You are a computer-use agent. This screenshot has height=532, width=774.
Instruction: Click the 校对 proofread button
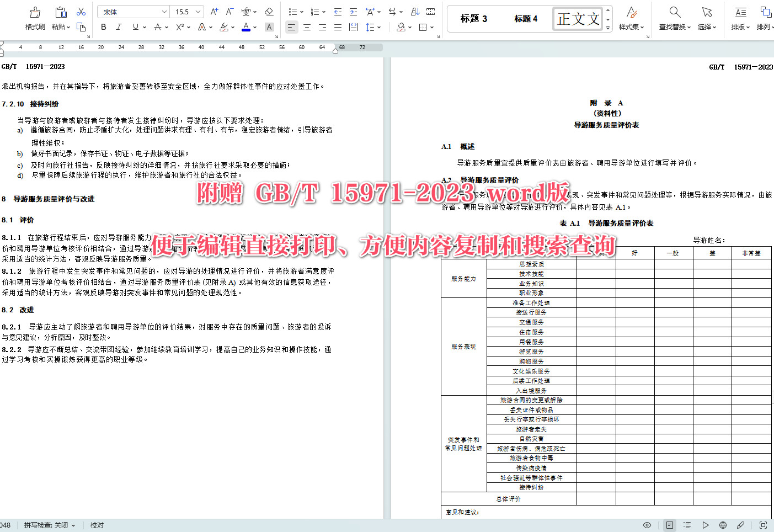pos(97,525)
